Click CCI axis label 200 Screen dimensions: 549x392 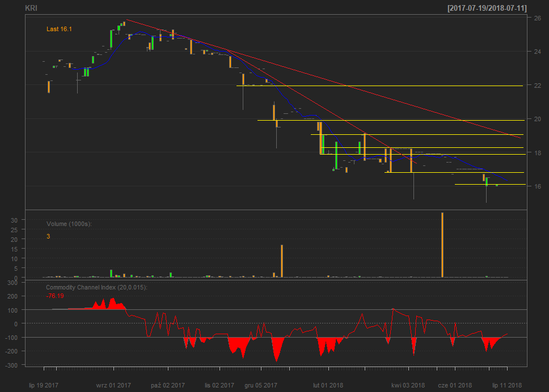[x=12, y=296]
